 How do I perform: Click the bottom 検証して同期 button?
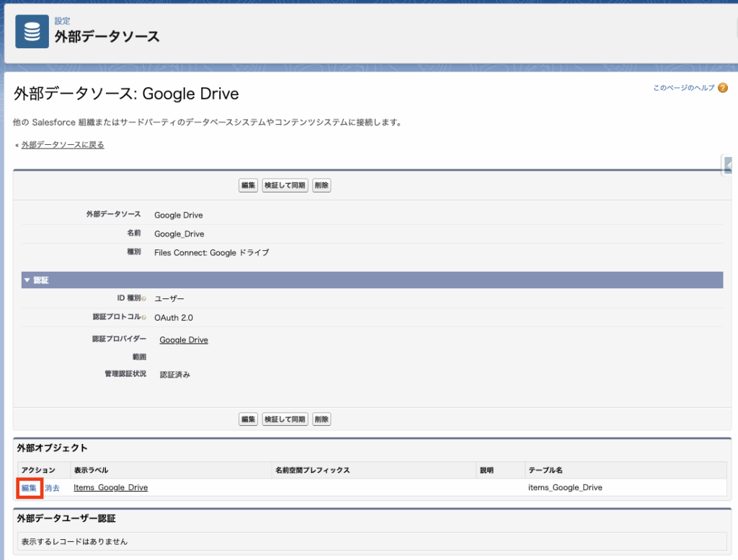285,419
